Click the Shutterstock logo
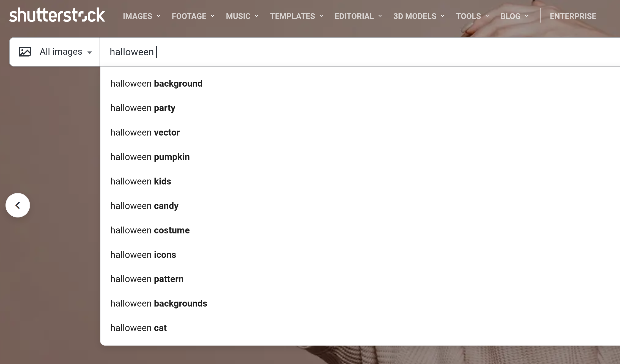The height and width of the screenshot is (364, 620). coord(57,15)
